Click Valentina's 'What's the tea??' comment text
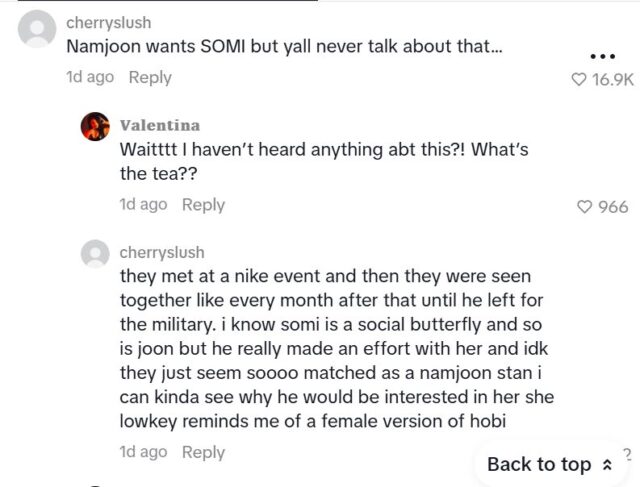640x487 pixels. point(324,160)
